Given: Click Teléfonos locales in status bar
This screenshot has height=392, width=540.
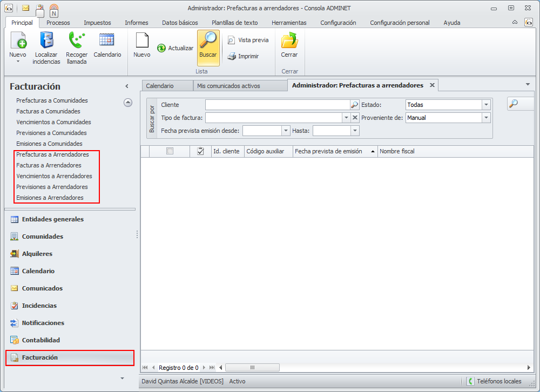Looking at the screenshot, I should 494,381.
